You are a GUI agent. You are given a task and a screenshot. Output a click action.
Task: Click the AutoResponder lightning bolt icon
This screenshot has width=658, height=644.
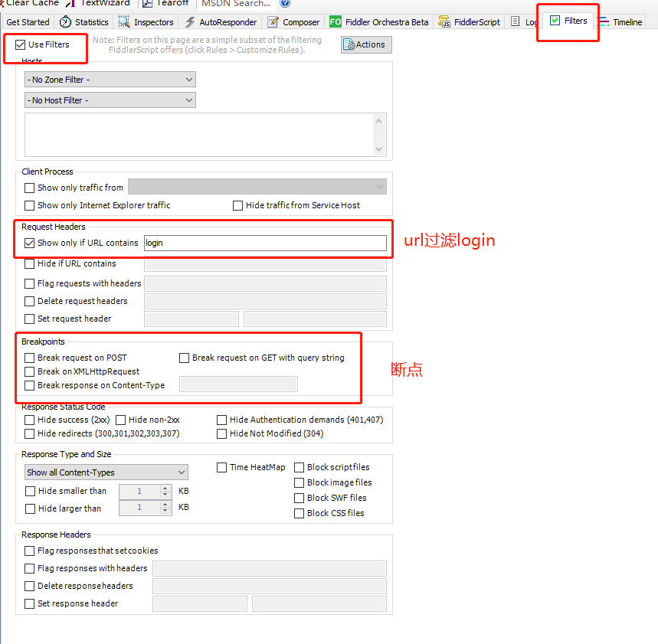click(x=190, y=22)
